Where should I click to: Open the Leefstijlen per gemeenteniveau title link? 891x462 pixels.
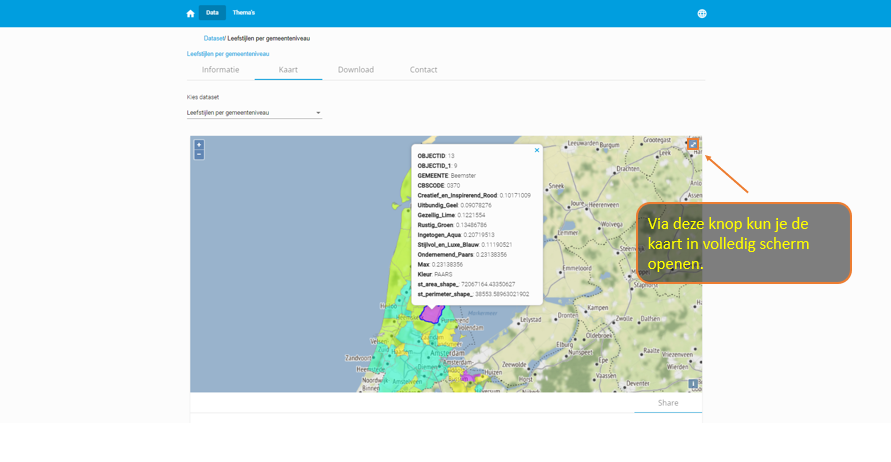(x=228, y=54)
